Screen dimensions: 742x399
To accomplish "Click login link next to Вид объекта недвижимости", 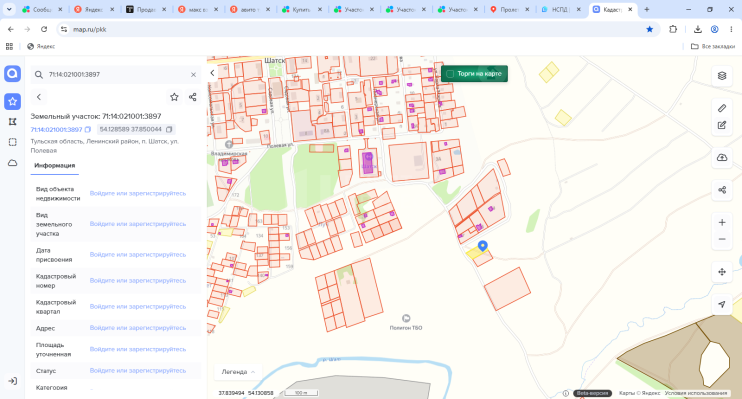I will [138, 193].
